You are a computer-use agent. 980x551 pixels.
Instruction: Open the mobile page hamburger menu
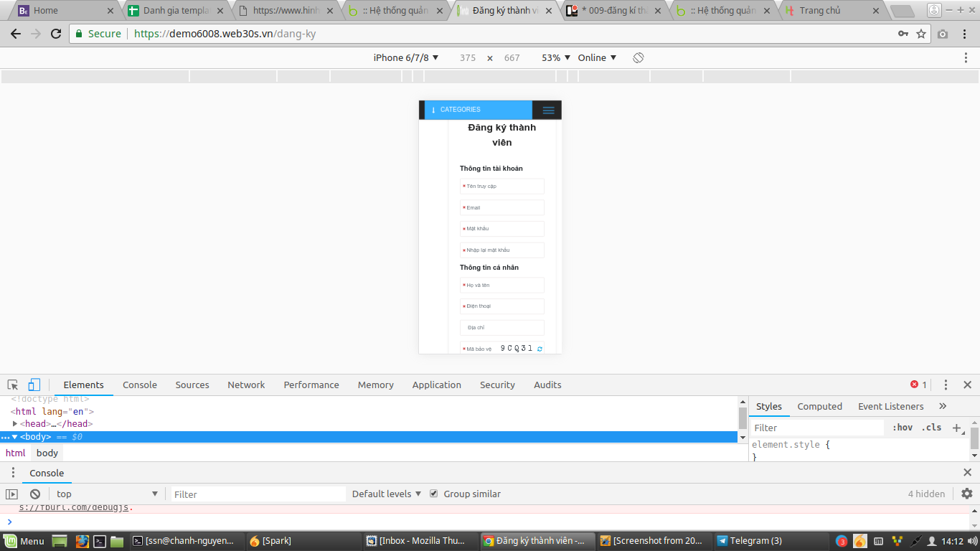549,110
